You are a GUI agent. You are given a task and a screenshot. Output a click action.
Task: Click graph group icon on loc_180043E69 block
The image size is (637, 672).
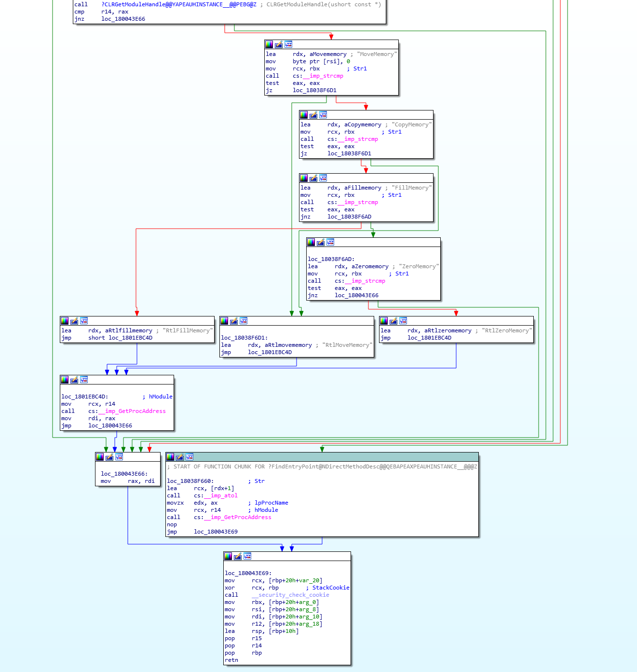coord(247,556)
